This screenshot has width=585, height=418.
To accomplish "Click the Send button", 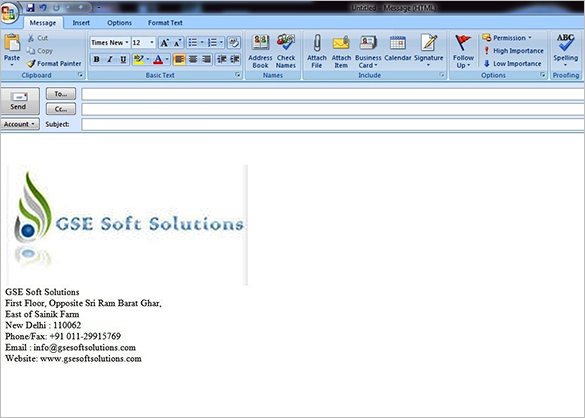I will tap(20, 101).
